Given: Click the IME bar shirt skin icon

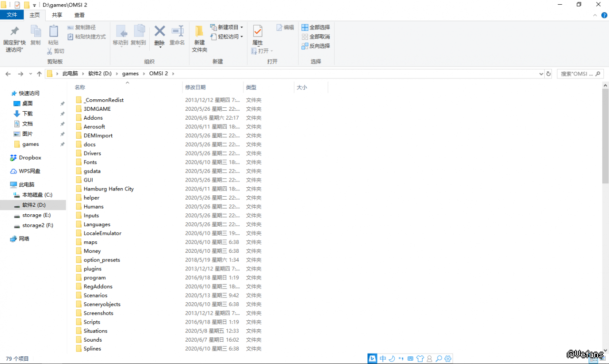Looking at the screenshot, I should point(420,359).
